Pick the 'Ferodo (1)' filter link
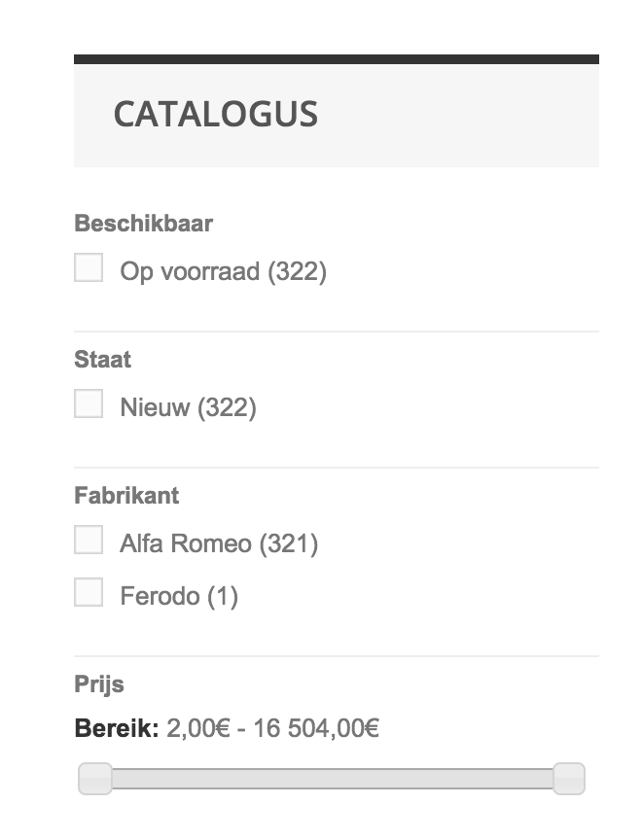The image size is (642, 840). click(x=179, y=596)
